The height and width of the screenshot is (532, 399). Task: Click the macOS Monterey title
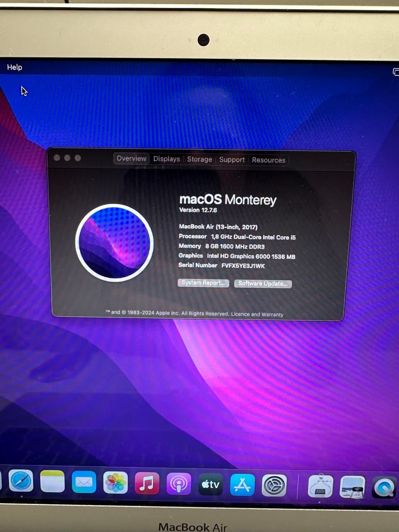228,199
